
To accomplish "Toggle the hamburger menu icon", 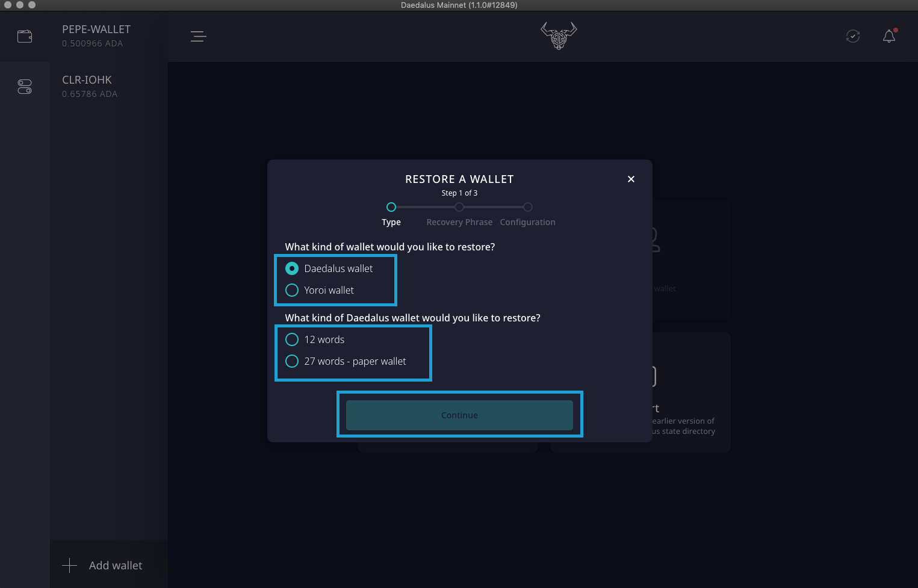I will coord(199,37).
